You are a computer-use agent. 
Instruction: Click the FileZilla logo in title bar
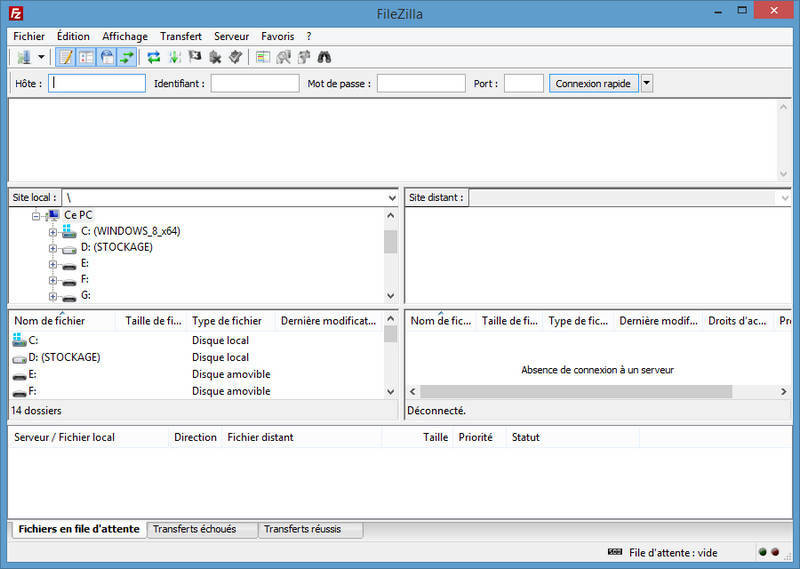pyautogui.click(x=16, y=13)
